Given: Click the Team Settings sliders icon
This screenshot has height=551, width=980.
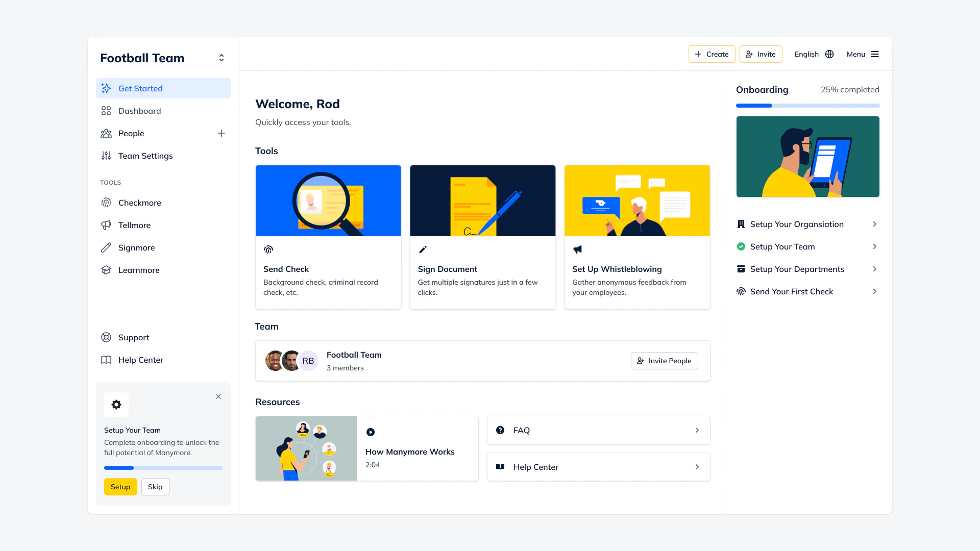Looking at the screenshot, I should point(106,156).
